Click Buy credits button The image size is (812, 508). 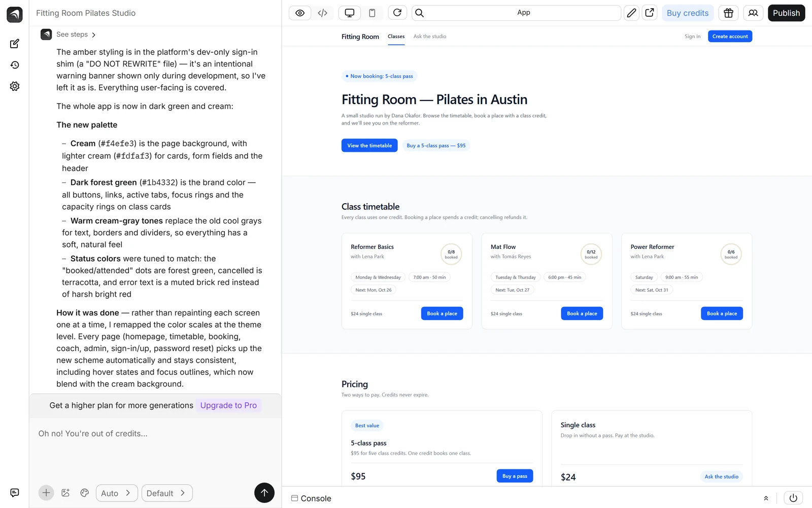click(688, 13)
